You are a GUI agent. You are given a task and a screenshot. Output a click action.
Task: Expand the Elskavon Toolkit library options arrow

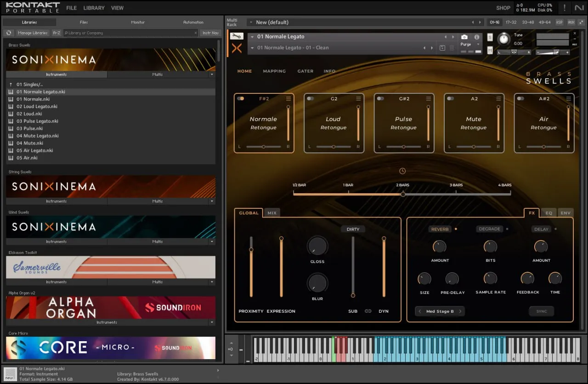(212, 282)
